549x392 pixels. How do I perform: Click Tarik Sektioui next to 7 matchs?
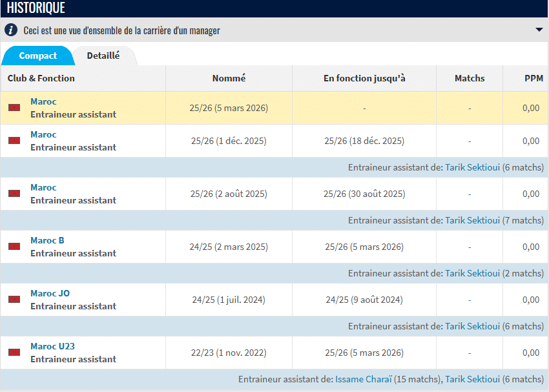click(x=472, y=220)
